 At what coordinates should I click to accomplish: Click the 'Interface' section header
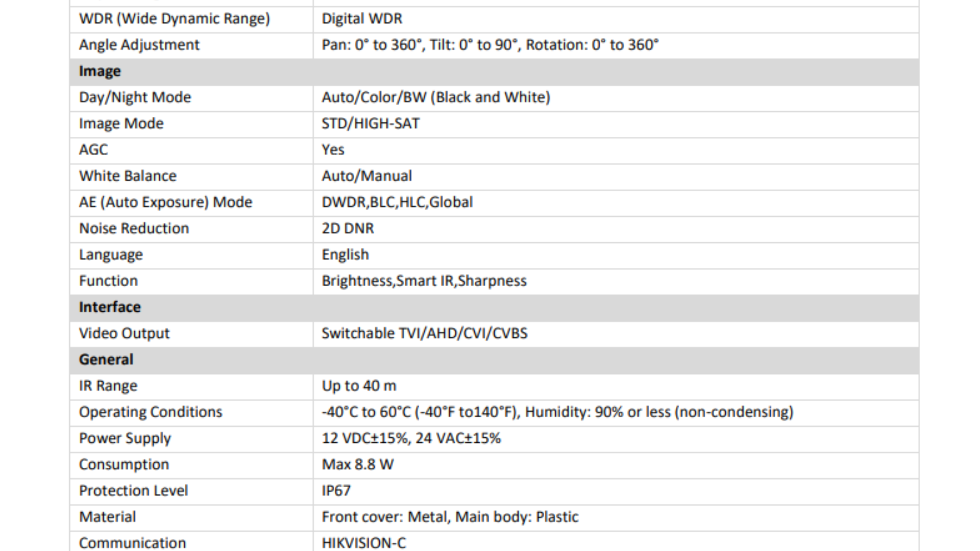coord(110,307)
